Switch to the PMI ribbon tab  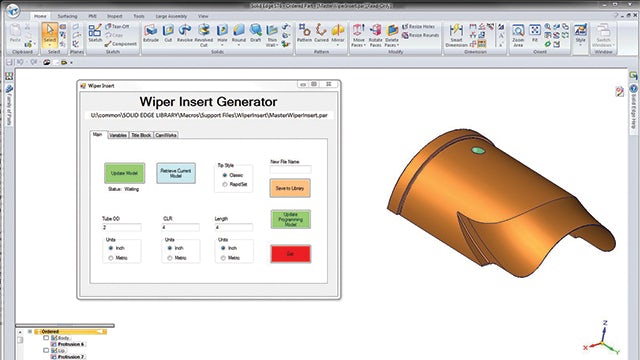[x=93, y=16]
